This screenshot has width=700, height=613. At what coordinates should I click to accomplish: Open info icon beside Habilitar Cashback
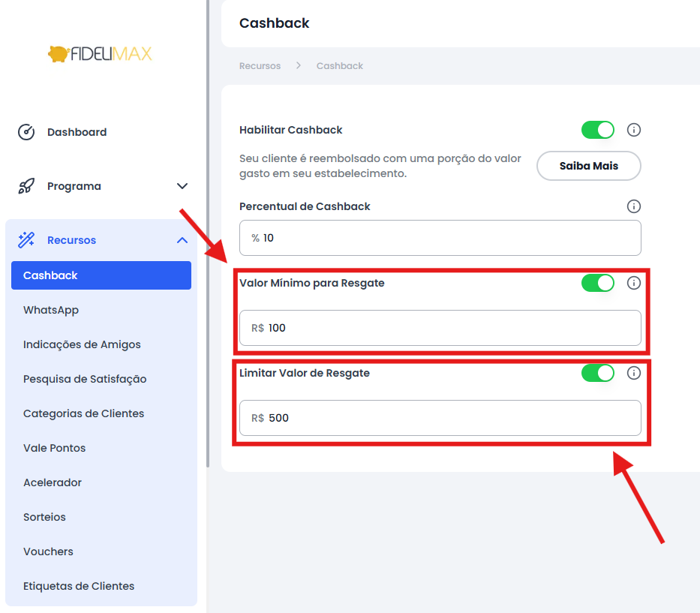(x=633, y=130)
